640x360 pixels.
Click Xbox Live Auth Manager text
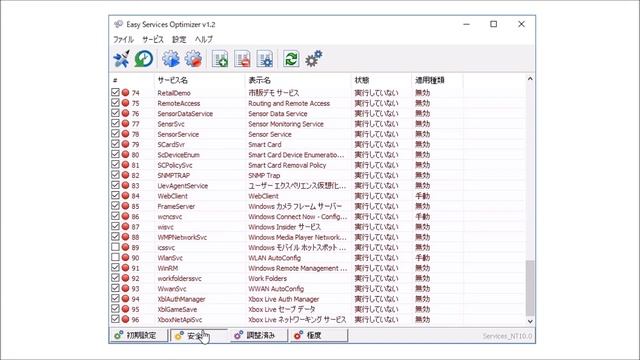coord(284,299)
